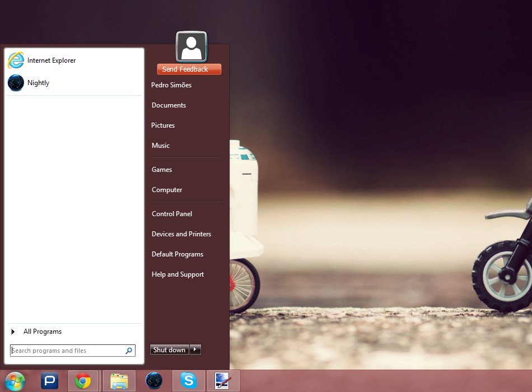
Task: Focus the Search programs and files box
Action: pyautogui.click(x=66, y=351)
